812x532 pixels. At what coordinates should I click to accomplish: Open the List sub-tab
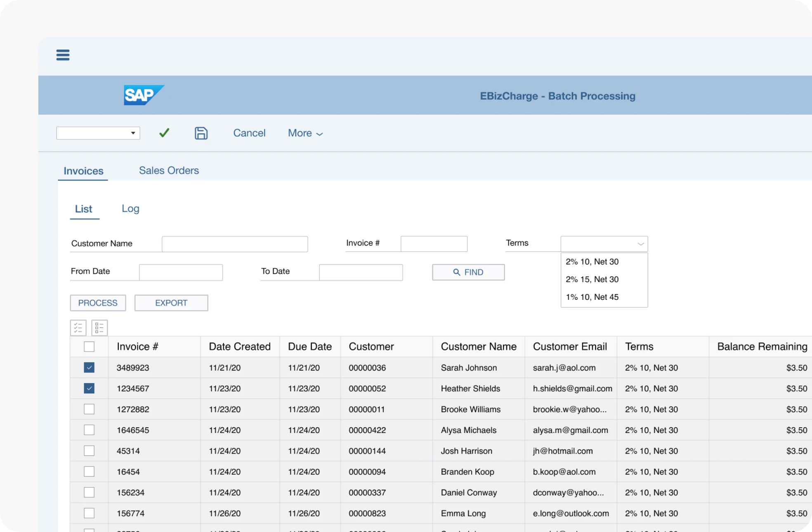[x=84, y=209]
